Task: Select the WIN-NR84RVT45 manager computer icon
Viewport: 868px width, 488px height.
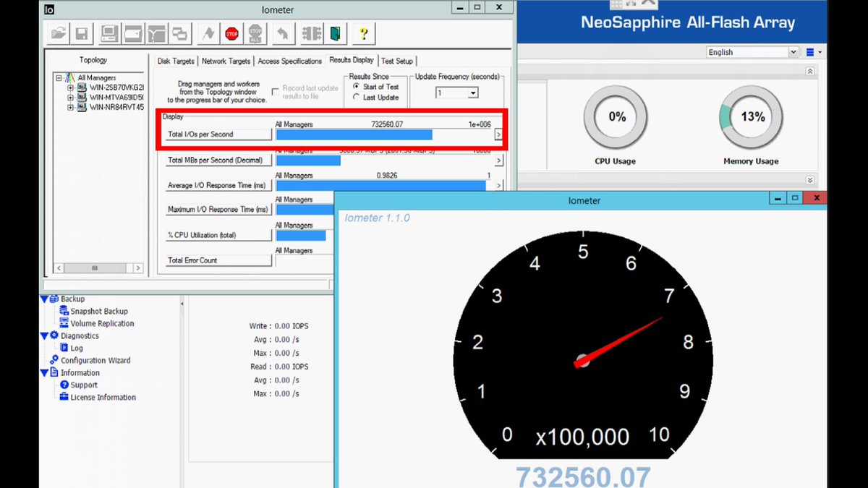Action: [x=82, y=107]
